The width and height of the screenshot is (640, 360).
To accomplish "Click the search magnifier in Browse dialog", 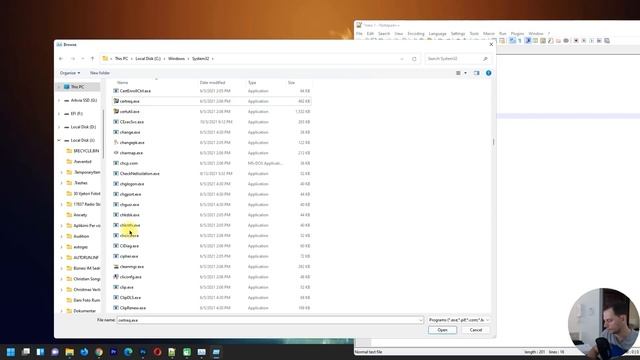I will (x=485, y=59).
